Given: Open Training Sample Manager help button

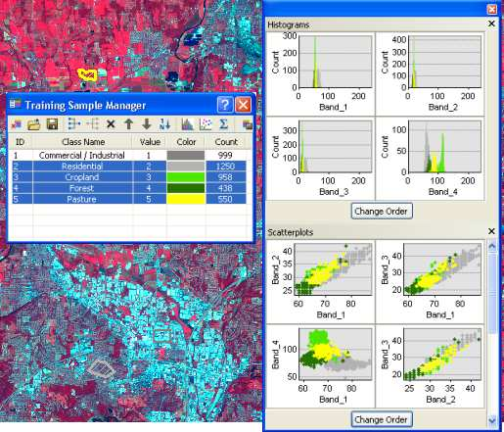Looking at the screenshot, I should 225,105.
